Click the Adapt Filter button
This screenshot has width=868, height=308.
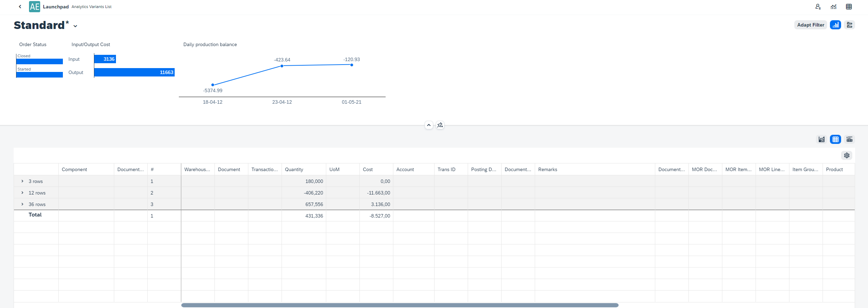810,25
